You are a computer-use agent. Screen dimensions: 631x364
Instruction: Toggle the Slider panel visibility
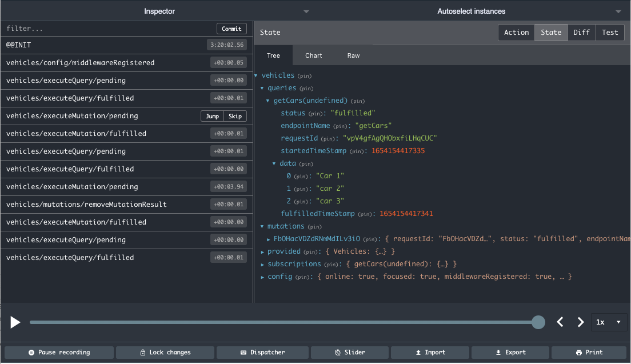click(349, 352)
